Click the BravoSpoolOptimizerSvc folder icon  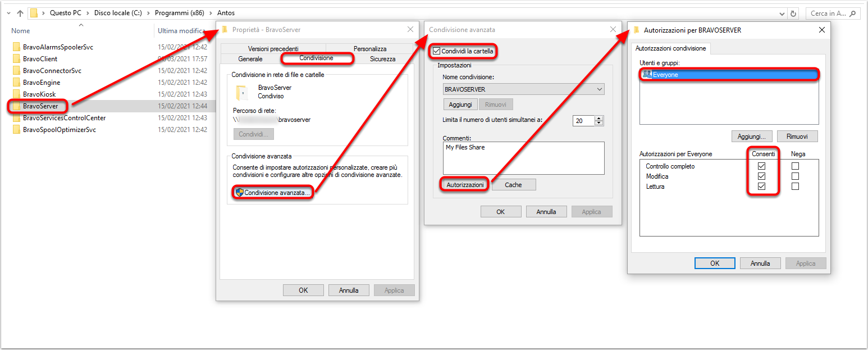16,130
